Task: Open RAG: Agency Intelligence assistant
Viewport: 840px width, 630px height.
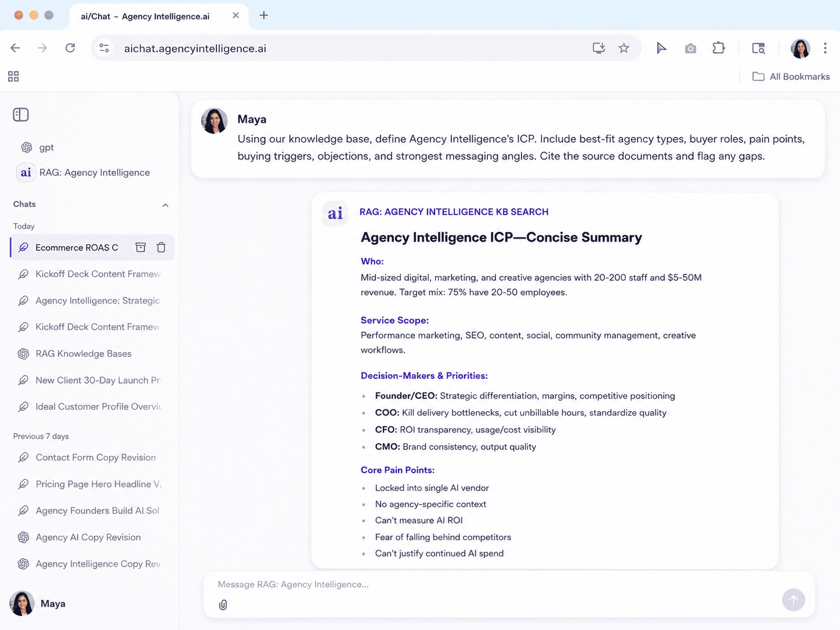Action: pyautogui.click(x=85, y=172)
